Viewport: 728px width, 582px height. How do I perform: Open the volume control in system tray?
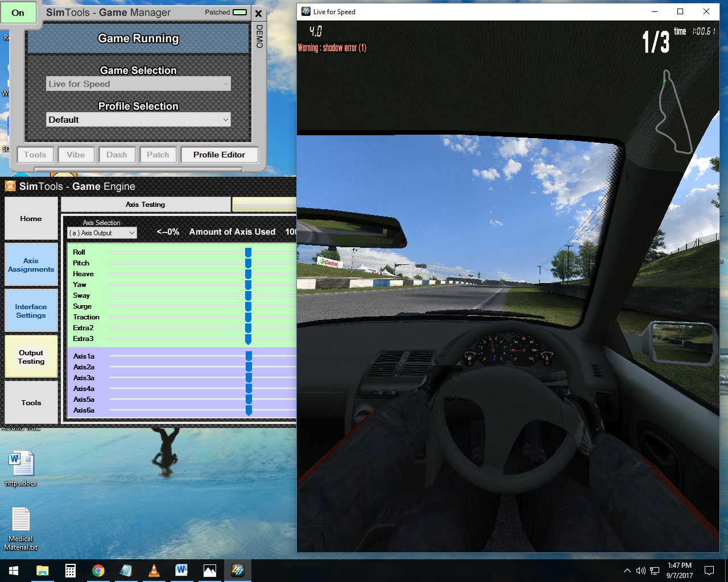[640, 571]
